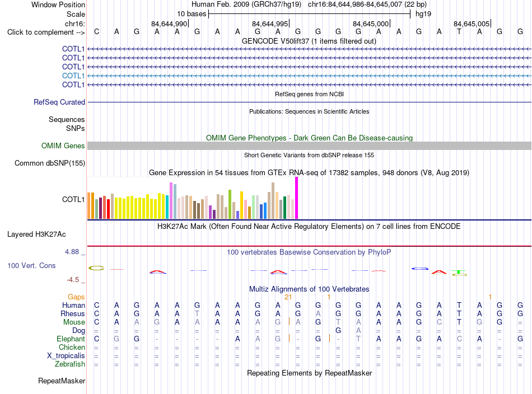Select the Human alignment row label

click(x=73, y=305)
